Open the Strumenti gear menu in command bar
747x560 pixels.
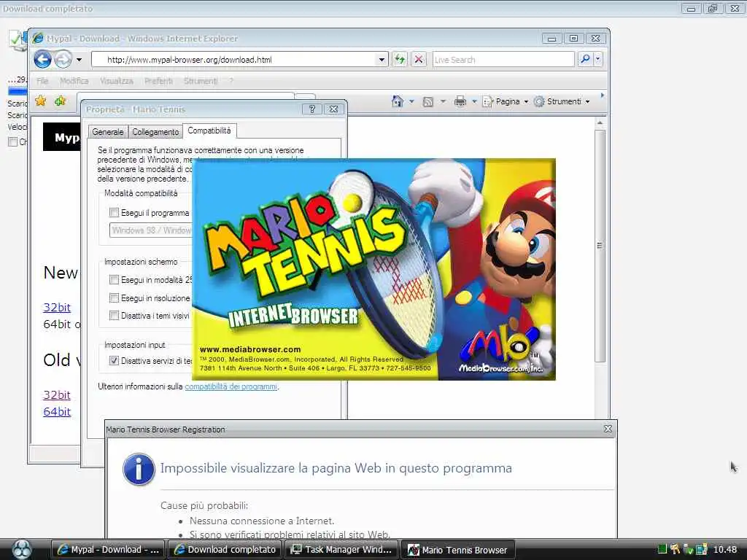562,101
